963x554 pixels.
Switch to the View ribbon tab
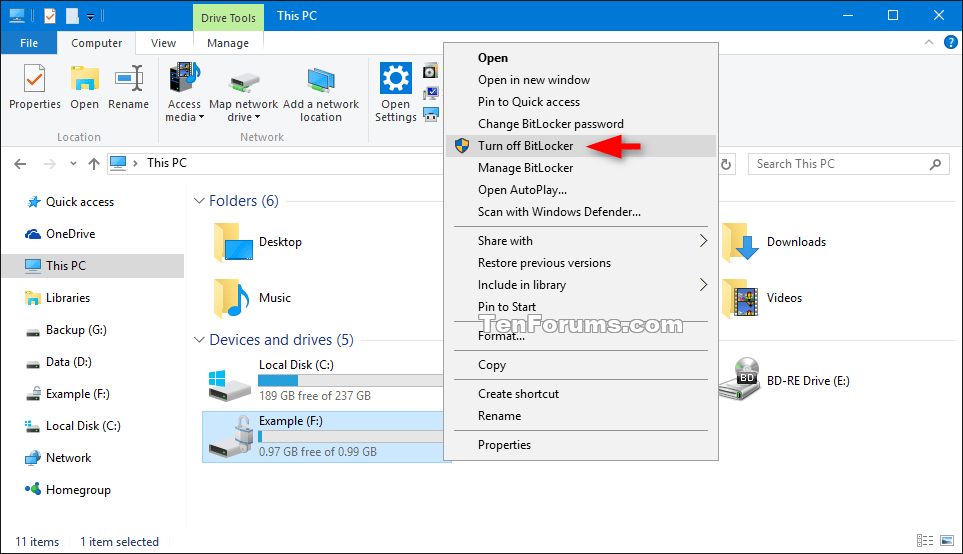tap(163, 43)
